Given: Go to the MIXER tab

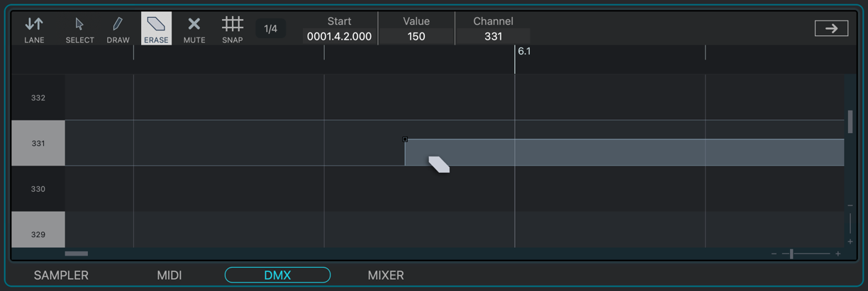Looking at the screenshot, I should 386,275.
